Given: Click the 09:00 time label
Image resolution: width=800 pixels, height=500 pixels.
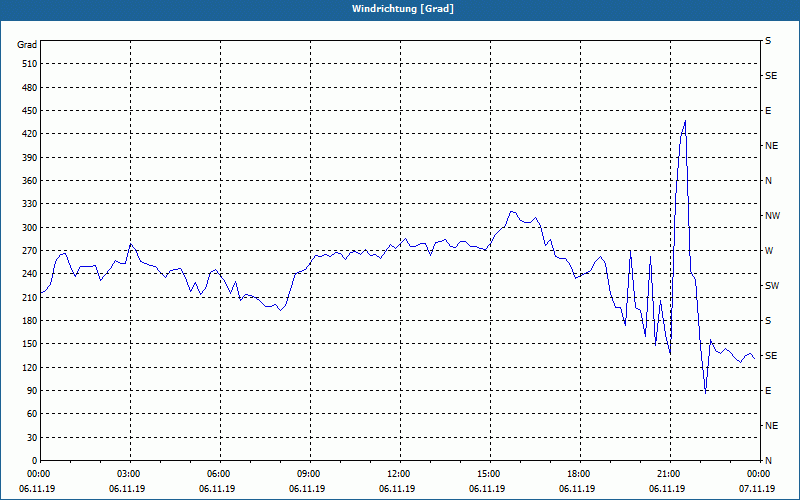Looking at the screenshot, I should pyautogui.click(x=310, y=474).
